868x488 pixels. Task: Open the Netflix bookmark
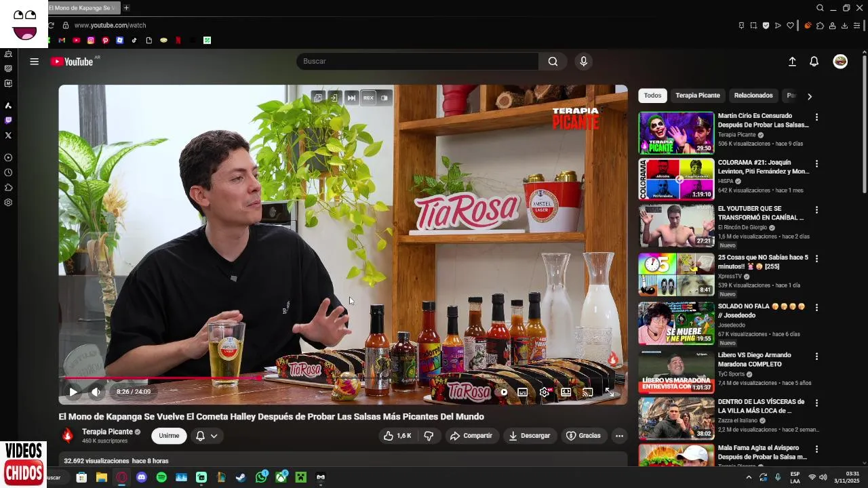point(178,40)
